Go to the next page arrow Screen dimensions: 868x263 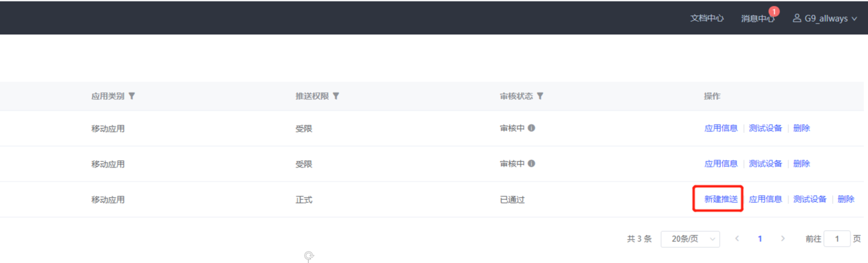(783, 239)
